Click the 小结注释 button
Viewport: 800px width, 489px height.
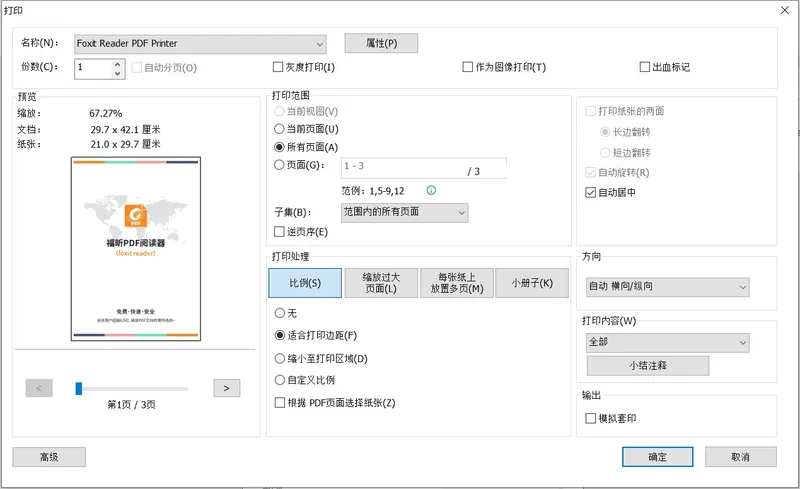click(x=648, y=365)
